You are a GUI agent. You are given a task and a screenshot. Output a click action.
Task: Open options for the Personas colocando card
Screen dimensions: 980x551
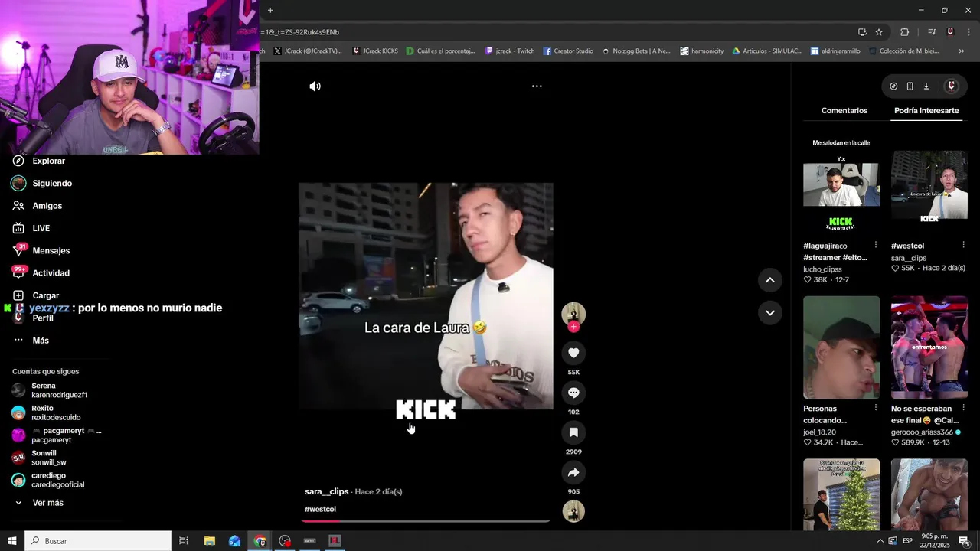pyautogui.click(x=876, y=409)
